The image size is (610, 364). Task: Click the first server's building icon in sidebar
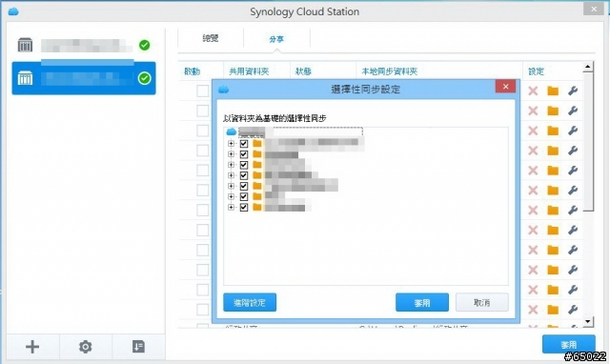pyautogui.click(x=25, y=45)
